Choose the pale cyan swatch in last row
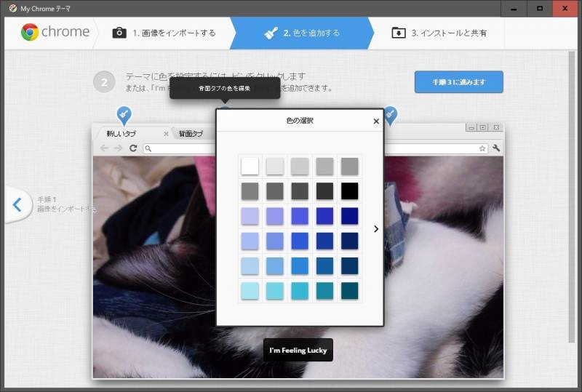Image resolution: width=582 pixels, height=392 pixels. click(250, 291)
